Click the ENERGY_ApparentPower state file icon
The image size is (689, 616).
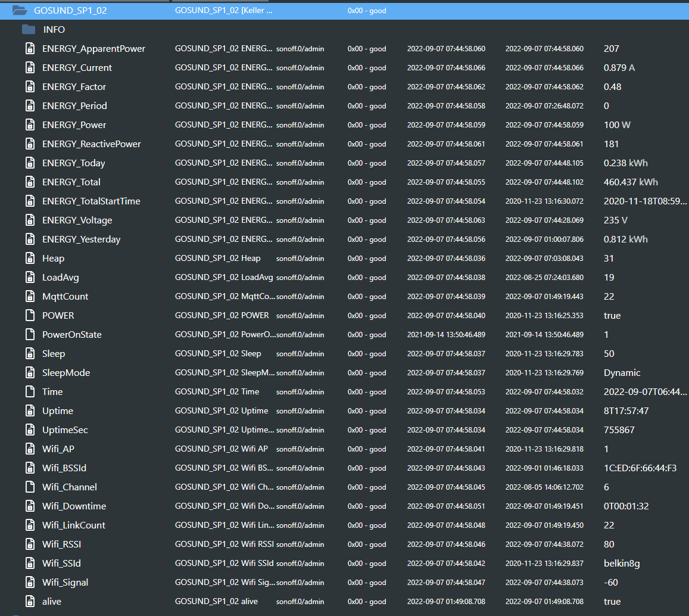pos(30,48)
